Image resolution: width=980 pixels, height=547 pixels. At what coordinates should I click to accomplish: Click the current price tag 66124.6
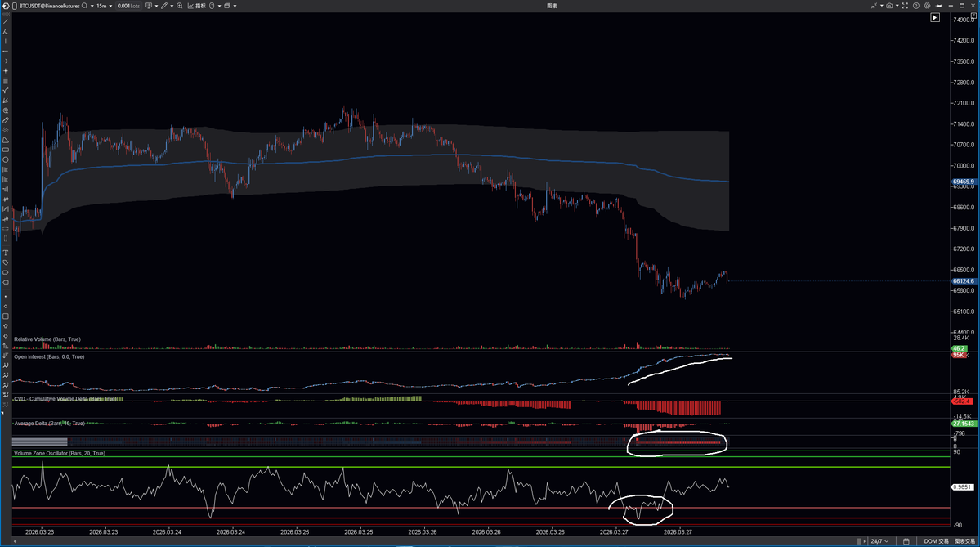[963, 281]
